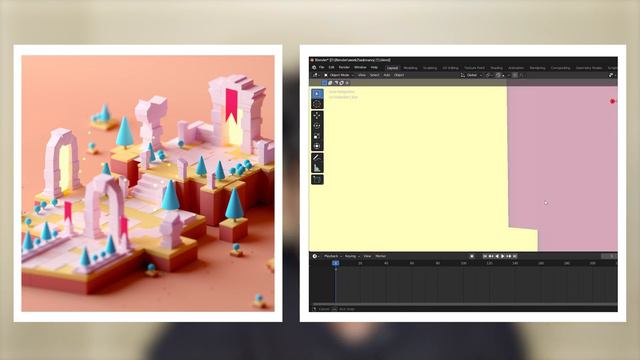
Task: Open the pivot point dropdown
Action: [488, 75]
